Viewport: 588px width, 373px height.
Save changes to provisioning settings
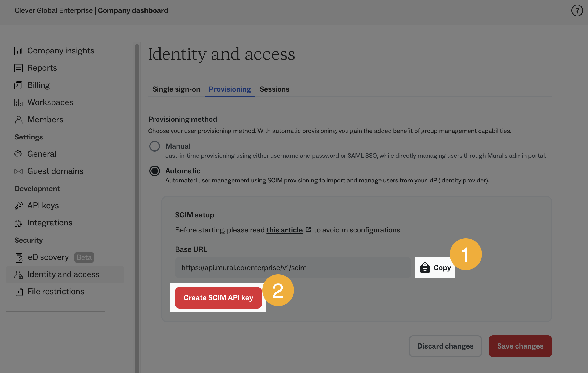click(x=520, y=346)
